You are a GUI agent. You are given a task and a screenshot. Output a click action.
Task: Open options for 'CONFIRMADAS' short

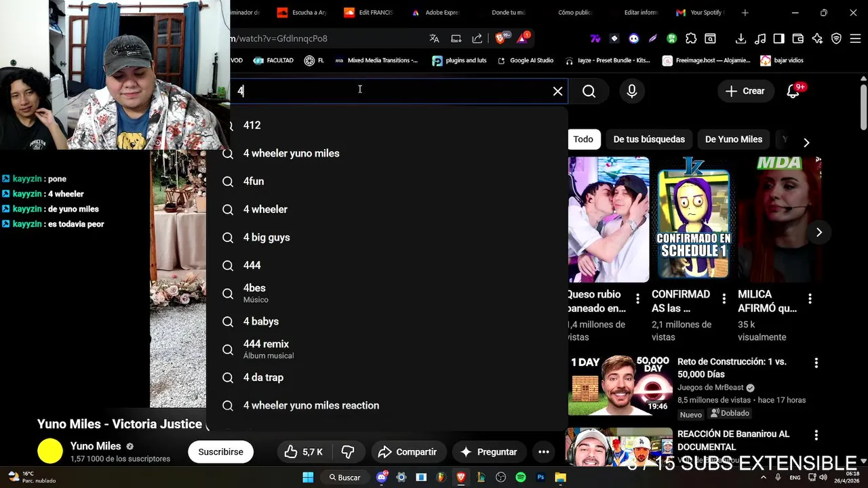click(x=724, y=298)
